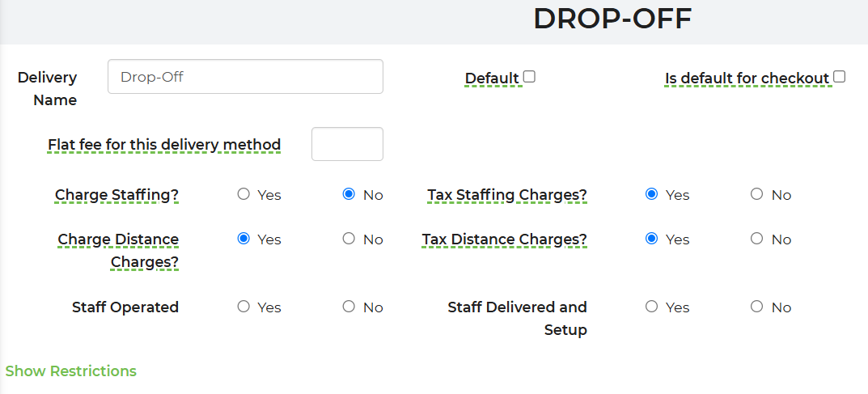Click the Delivery Name text field
This screenshot has width=868, height=394.
245,76
